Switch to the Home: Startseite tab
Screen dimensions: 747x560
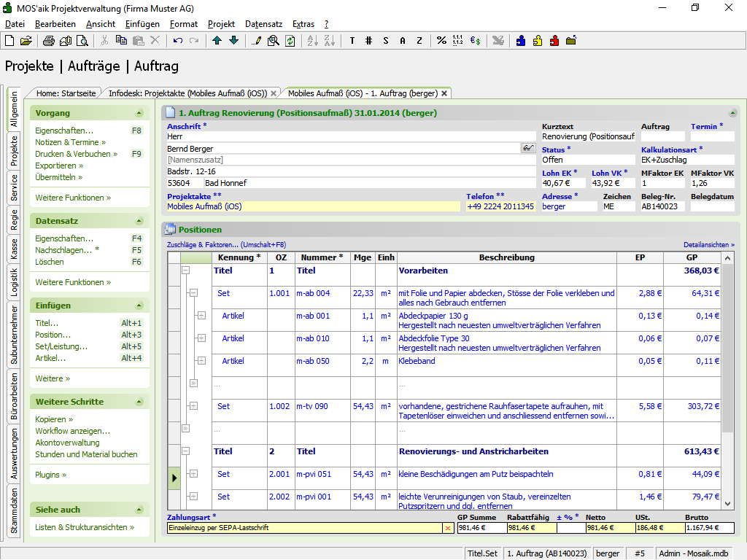click(x=66, y=93)
